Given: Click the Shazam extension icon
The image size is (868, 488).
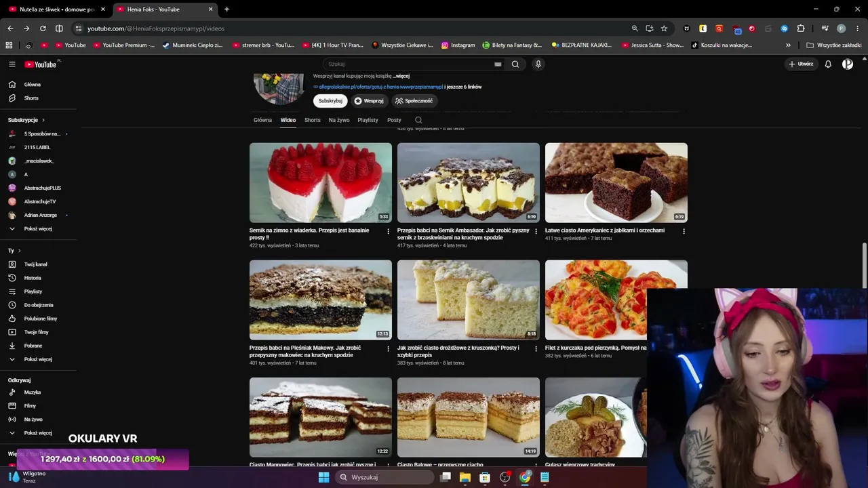Looking at the screenshot, I should click(785, 28).
